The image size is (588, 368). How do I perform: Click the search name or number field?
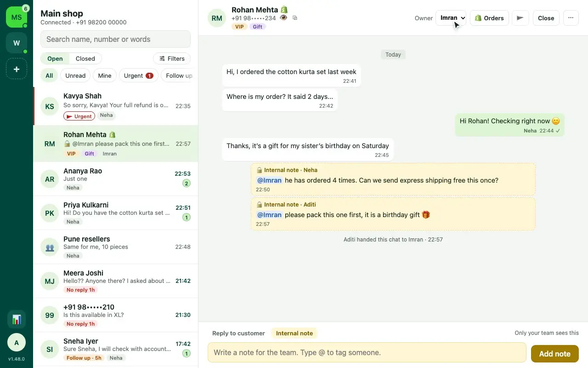pyautogui.click(x=115, y=39)
